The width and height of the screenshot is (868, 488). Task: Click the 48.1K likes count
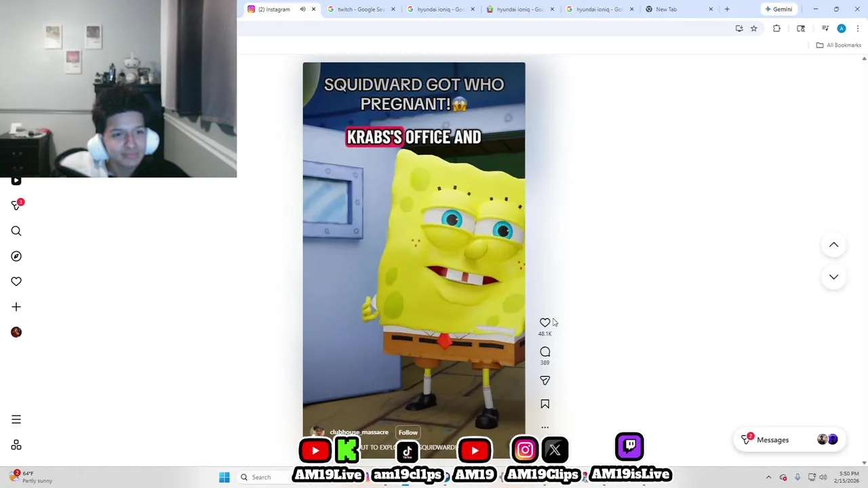pos(545,334)
